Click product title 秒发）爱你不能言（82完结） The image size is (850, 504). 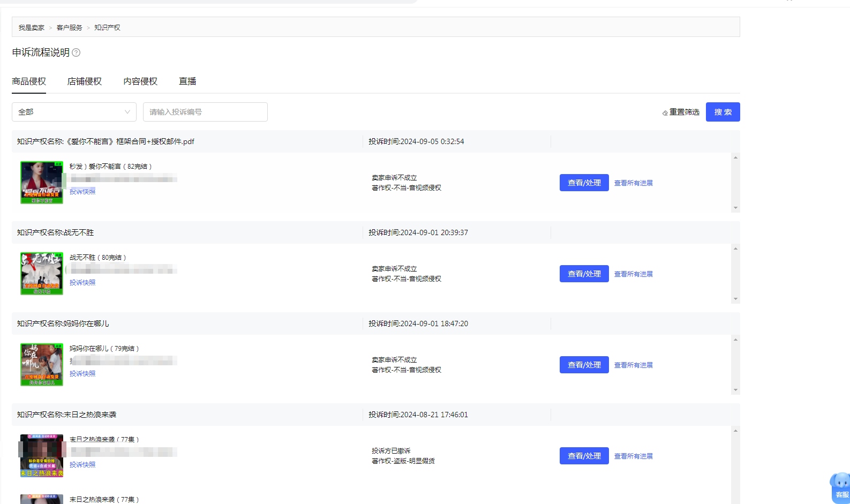(111, 167)
